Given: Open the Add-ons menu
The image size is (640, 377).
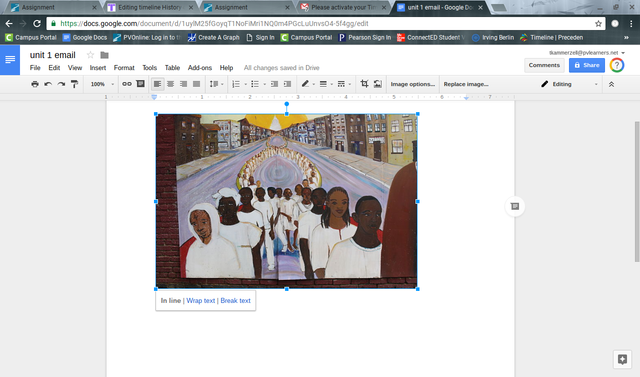Looking at the screenshot, I should click(x=200, y=68).
